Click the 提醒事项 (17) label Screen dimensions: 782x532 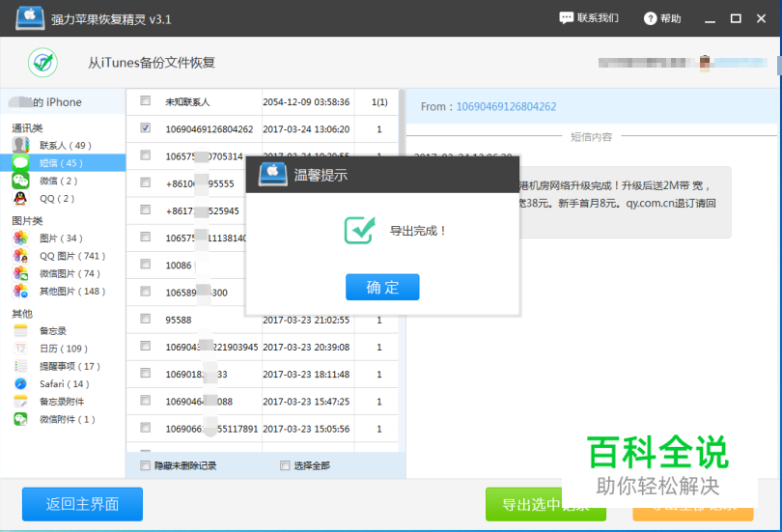(70, 366)
